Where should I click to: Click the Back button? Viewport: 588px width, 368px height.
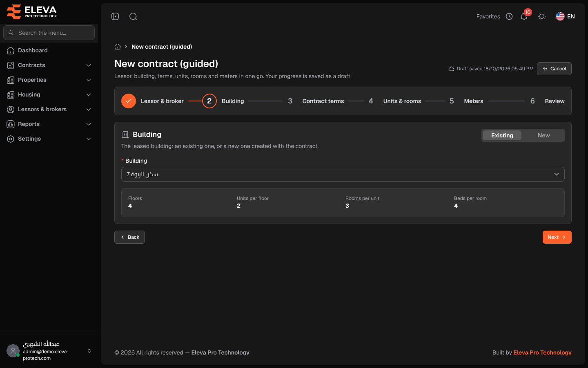tap(129, 237)
